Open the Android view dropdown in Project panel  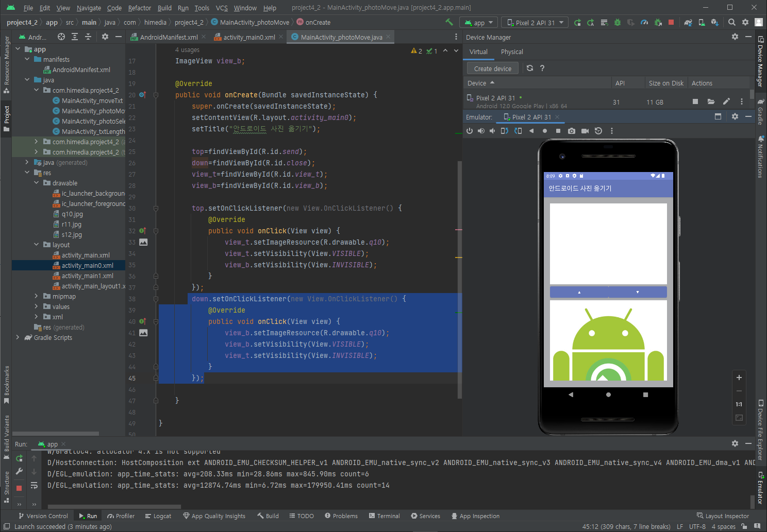point(32,37)
